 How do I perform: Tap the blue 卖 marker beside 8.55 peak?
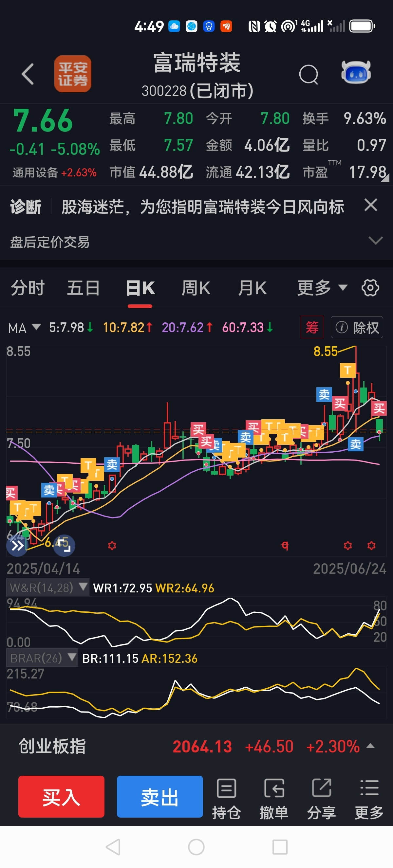click(x=324, y=394)
